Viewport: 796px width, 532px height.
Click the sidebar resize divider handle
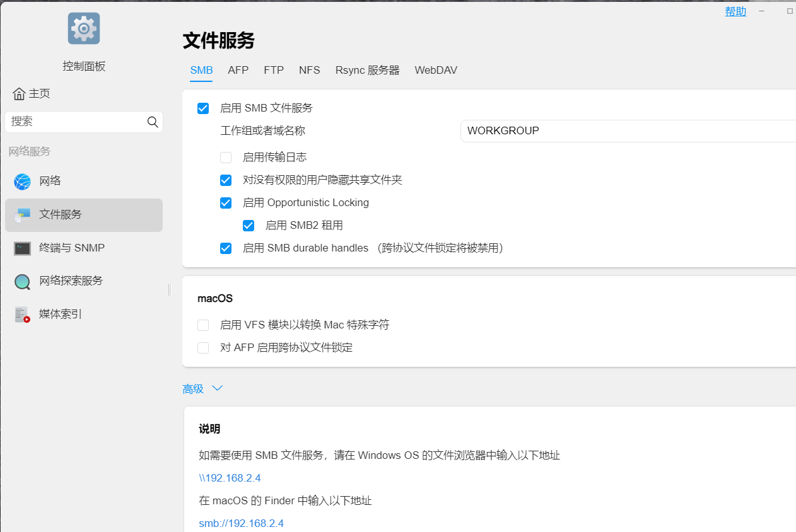169,289
